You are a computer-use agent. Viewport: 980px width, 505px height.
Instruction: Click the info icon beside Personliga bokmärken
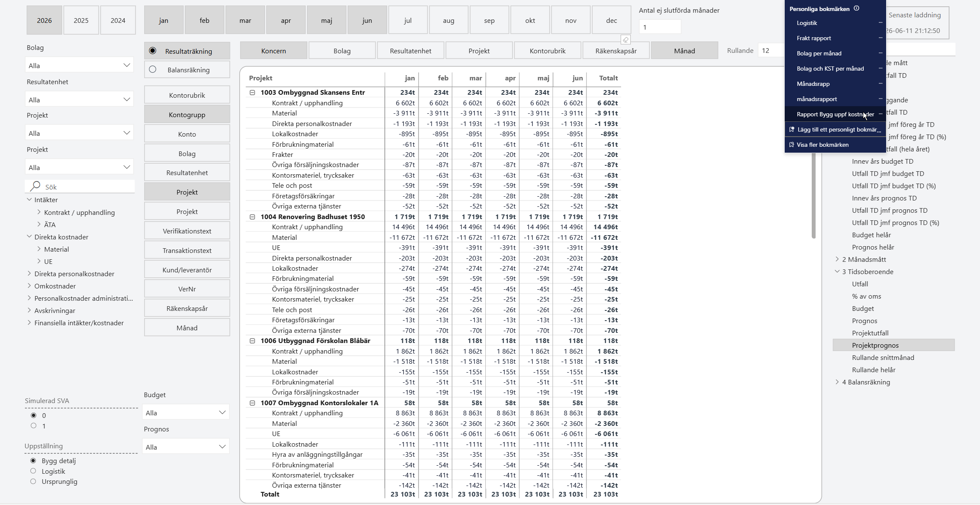coord(857,8)
